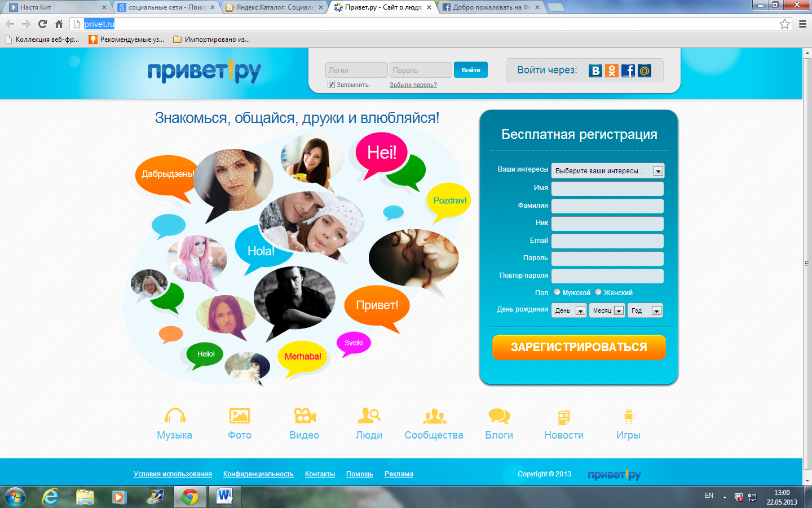The image size is (812, 508).
Task: Open the Windows Start button
Action: [15, 497]
